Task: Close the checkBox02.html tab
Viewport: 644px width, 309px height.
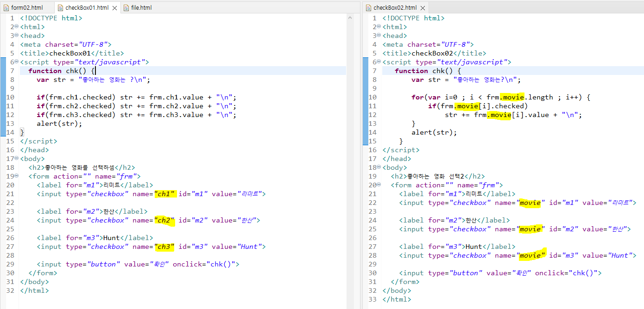Action: click(423, 8)
